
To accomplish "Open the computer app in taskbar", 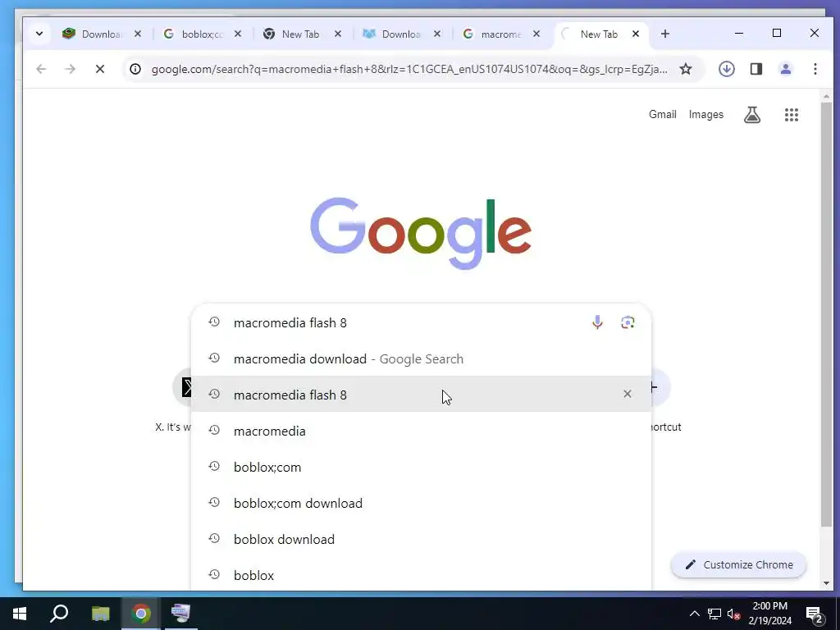I will coord(180,614).
